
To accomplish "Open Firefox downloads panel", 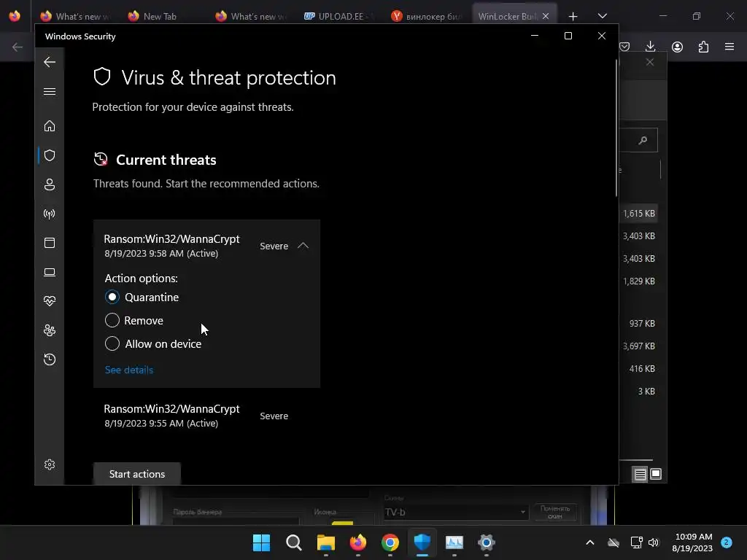I will (x=650, y=47).
